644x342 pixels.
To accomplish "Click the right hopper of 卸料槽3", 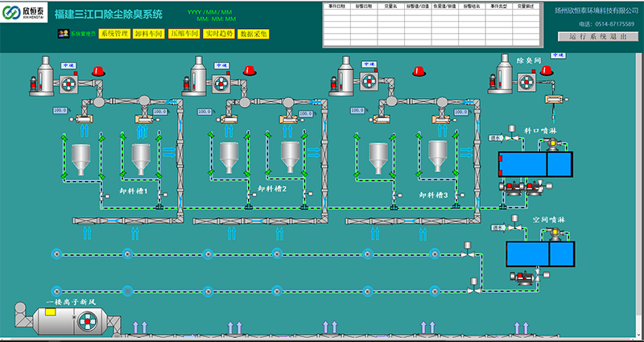I will (438, 156).
